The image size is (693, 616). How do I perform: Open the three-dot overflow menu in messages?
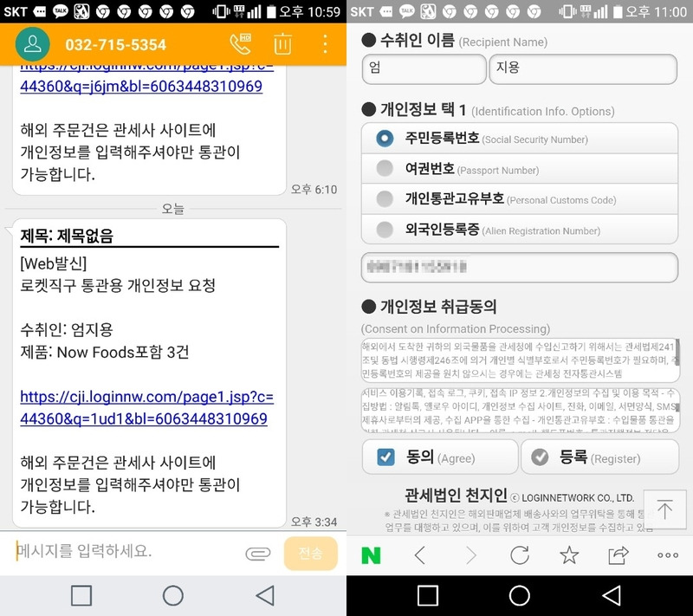point(325,44)
